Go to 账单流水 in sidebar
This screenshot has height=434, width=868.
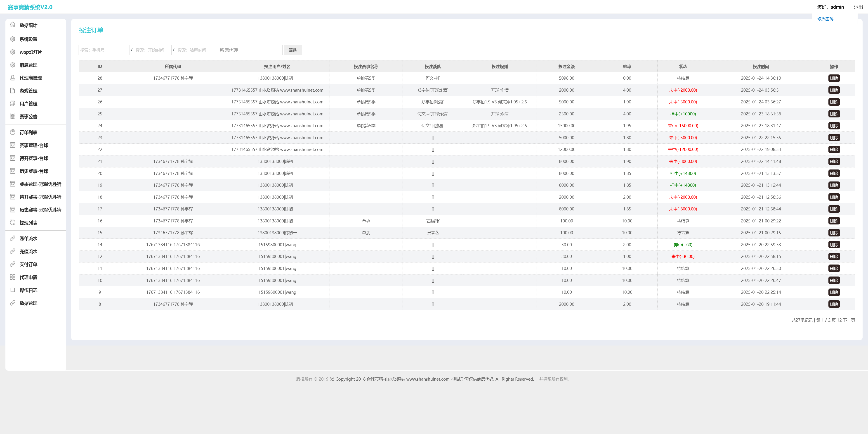(x=28, y=238)
